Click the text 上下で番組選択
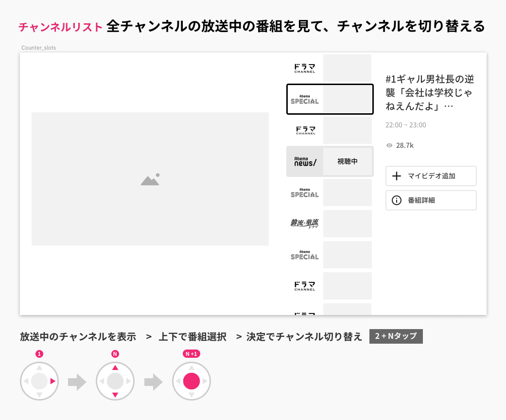The width and height of the screenshot is (506, 420). (192, 337)
